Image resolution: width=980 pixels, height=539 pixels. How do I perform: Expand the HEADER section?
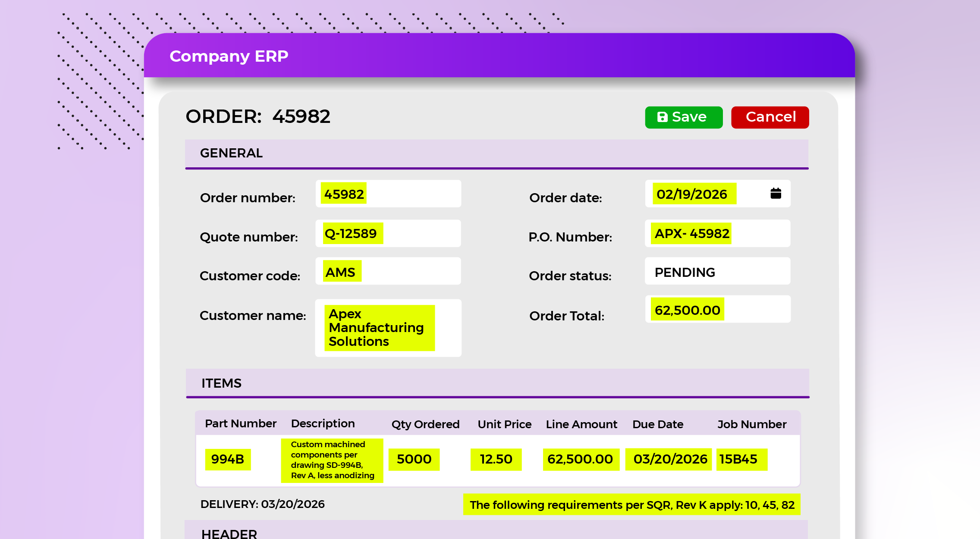tap(229, 534)
